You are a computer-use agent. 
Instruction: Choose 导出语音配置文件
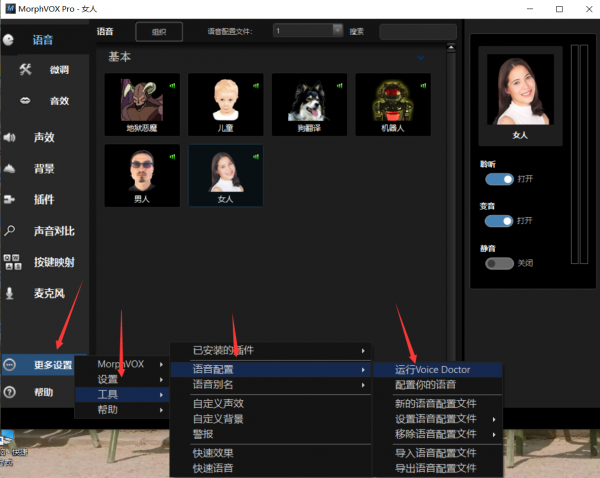point(437,468)
